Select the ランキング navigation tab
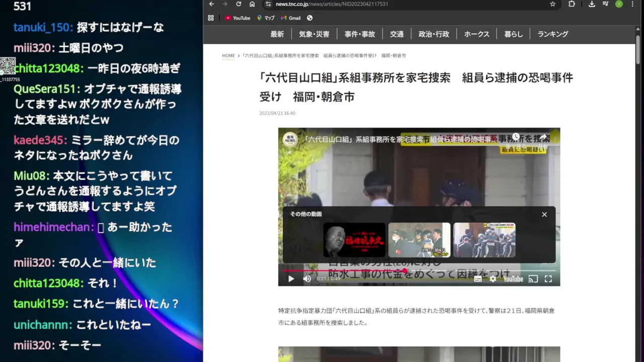 (x=553, y=34)
